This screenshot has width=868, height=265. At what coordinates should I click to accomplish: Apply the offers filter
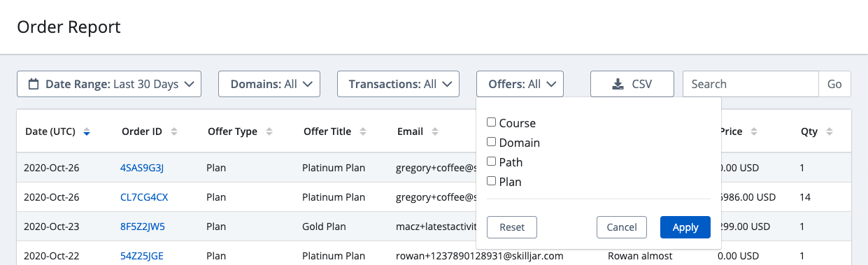685,227
